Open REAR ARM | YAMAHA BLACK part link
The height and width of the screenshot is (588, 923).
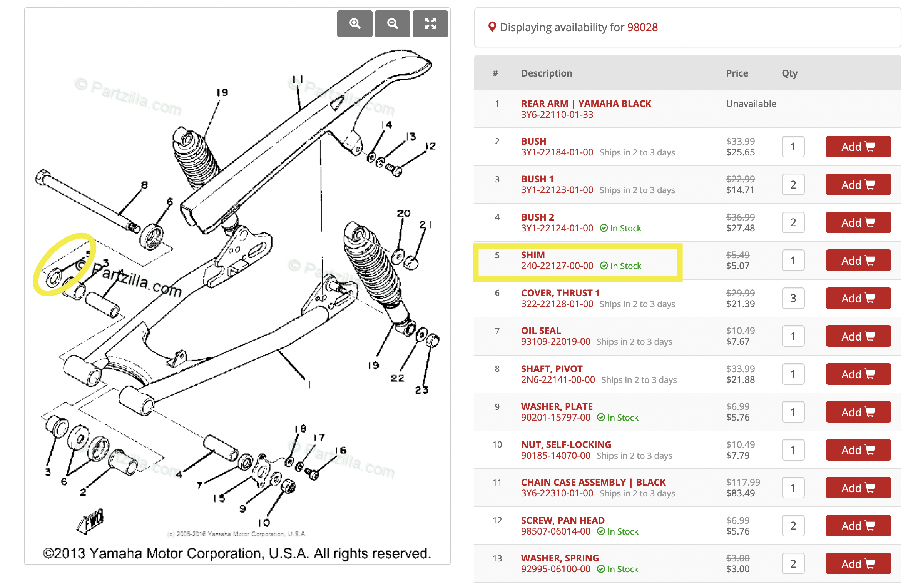point(586,104)
